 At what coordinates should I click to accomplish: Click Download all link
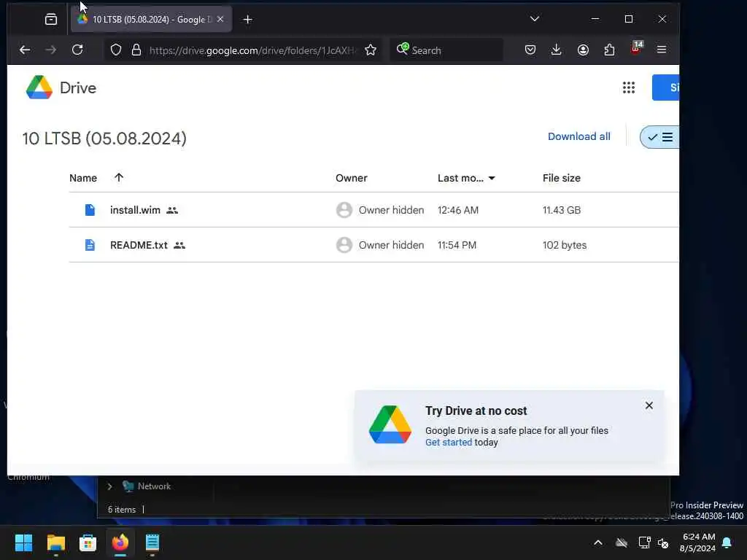tap(578, 136)
